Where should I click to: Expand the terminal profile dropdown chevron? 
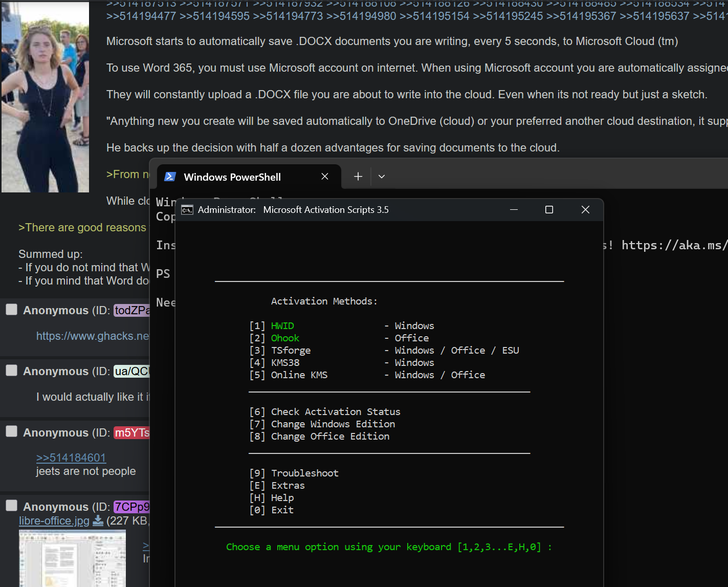[x=382, y=177]
